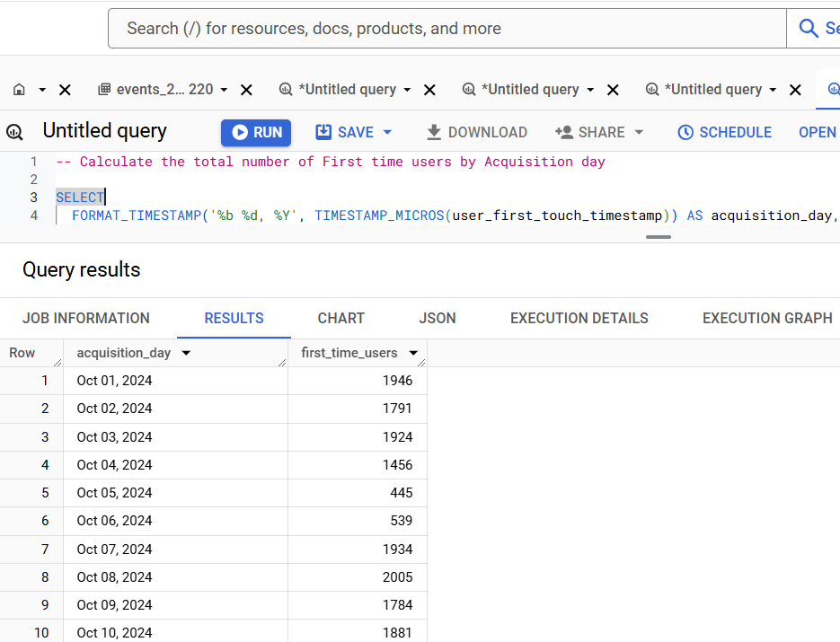The height and width of the screenshot is (642, 840).
Task: Open the first_time_users column sort dropdown
Action: coord(412,353)
